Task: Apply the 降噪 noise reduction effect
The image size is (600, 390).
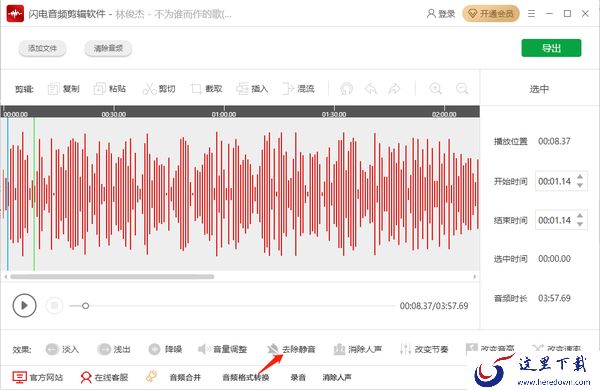Action: point(165,349)
